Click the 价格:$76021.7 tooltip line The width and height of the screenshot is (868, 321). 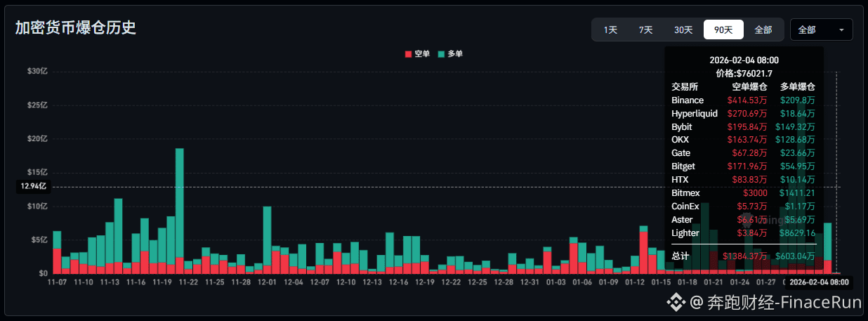click(x=744, y=73)
